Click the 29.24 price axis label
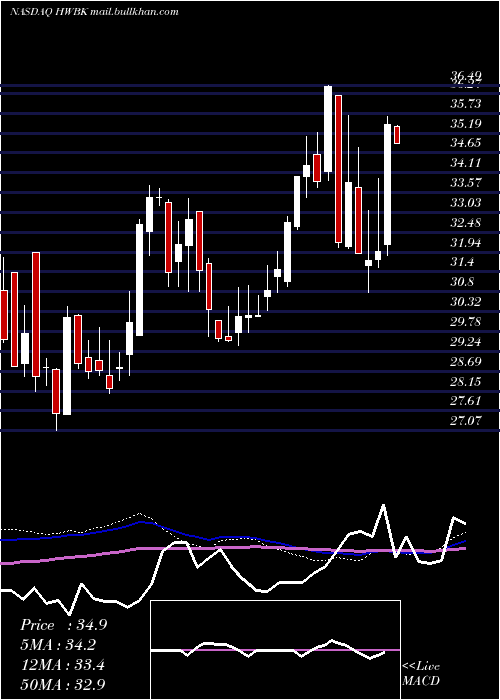 (x=465, y=342)
